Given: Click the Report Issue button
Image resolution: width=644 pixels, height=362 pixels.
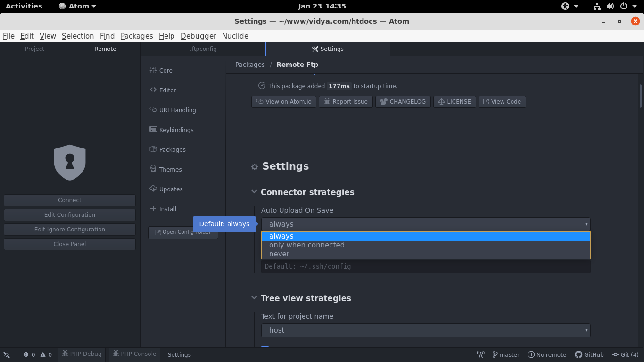Looking at the screenshot, I should tap(346, 102).
